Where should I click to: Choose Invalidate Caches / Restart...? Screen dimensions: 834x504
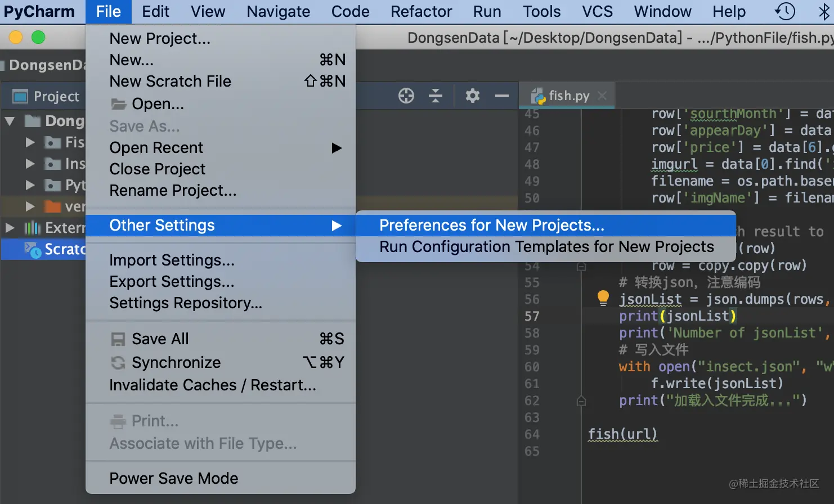[221, 385]
